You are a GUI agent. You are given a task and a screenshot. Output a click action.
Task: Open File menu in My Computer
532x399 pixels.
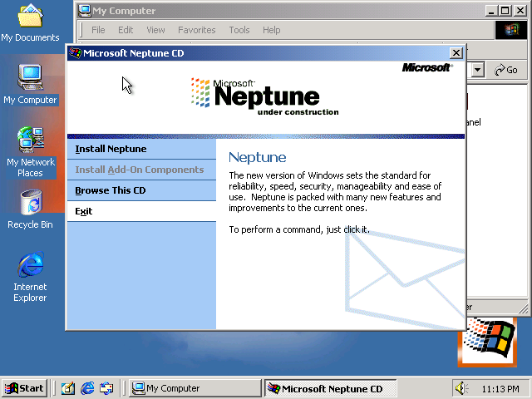[x=98, y=30]
